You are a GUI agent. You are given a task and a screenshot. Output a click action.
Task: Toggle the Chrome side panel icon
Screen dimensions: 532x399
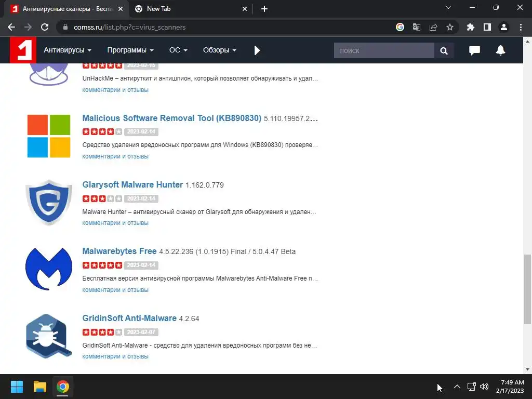click(x=487, y=27)
